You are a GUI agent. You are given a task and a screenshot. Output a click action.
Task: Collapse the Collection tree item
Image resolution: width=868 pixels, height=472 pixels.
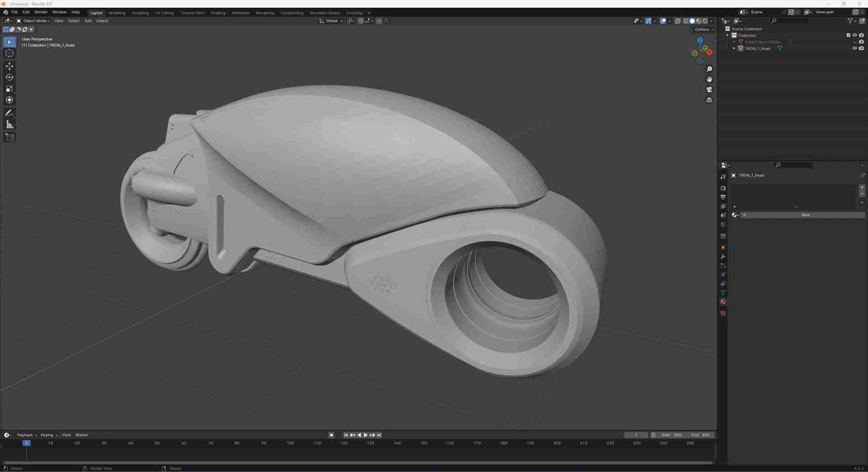727,35
